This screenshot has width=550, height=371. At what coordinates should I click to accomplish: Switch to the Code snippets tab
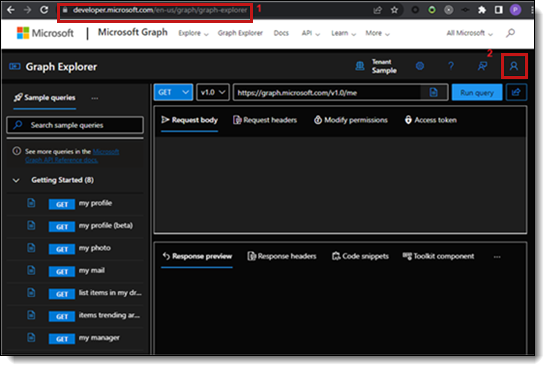360,256
